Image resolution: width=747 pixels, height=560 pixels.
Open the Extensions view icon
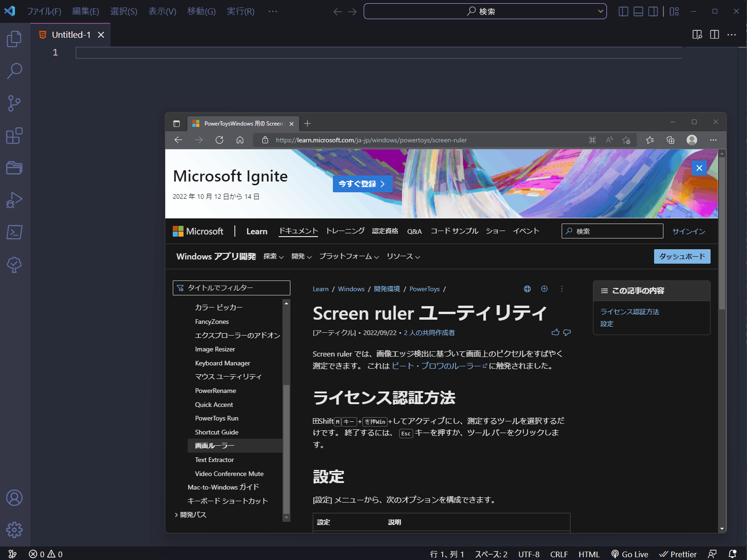(14, 136)
